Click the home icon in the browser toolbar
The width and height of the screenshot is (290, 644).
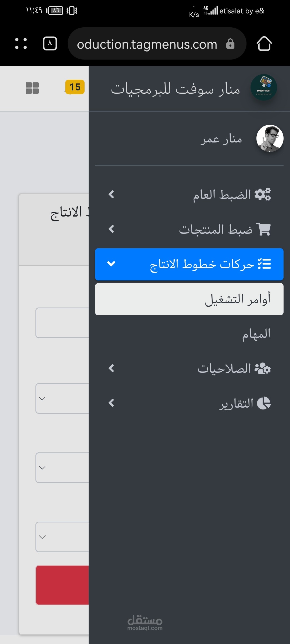coord(264,44)
